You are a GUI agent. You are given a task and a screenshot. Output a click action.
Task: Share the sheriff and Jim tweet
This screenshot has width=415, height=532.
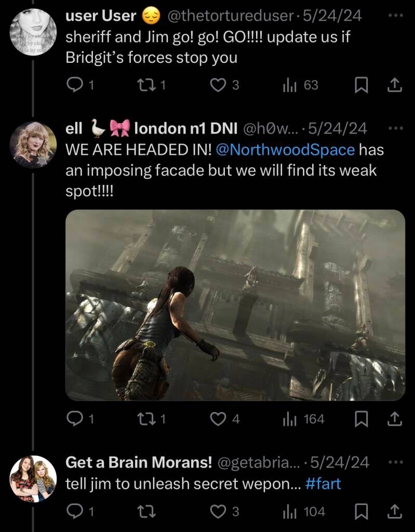click(x=394, y=85)
